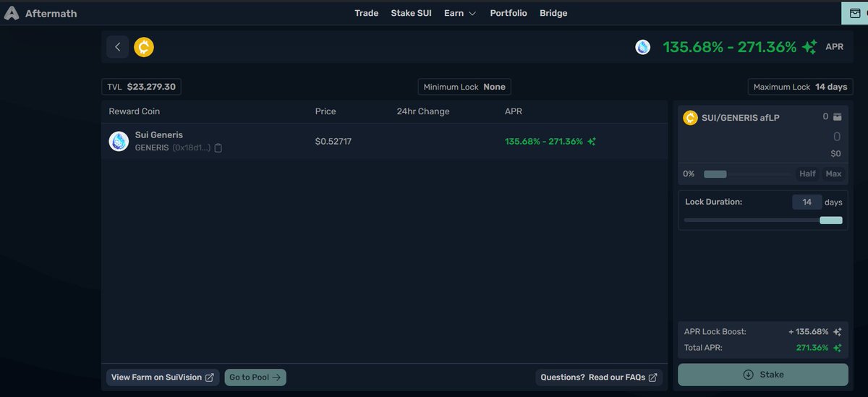
Task: Click the TVL $23,279.30 badge
Action: point(141,87)
